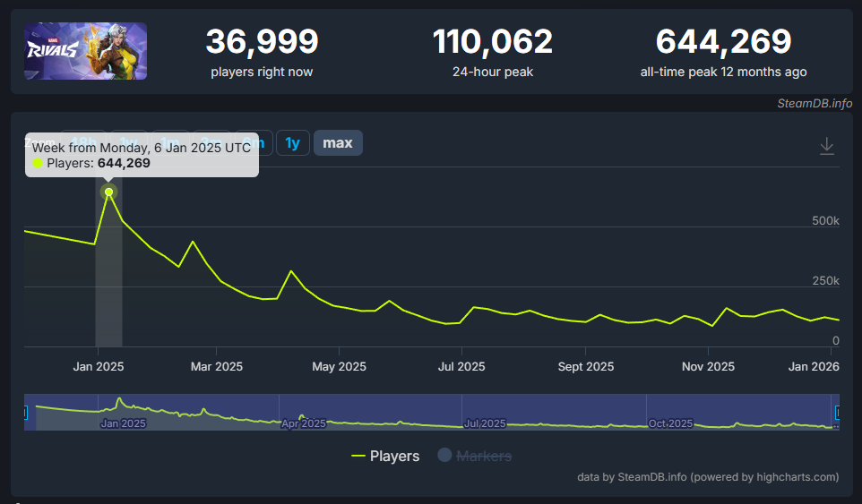Viewport: 862px width, 504px height.
Task: Click the 110,062 24-hour peak figure
Action: pos(493,41)
